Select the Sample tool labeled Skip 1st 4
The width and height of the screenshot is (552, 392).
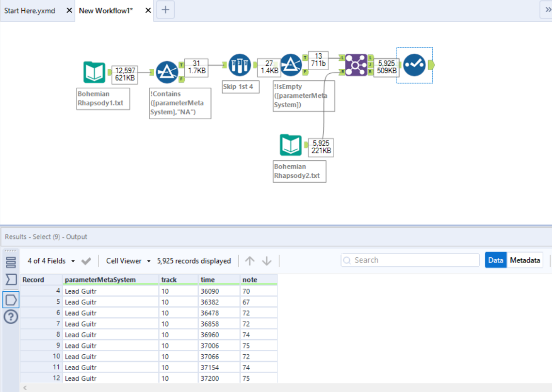click(240, 65)
